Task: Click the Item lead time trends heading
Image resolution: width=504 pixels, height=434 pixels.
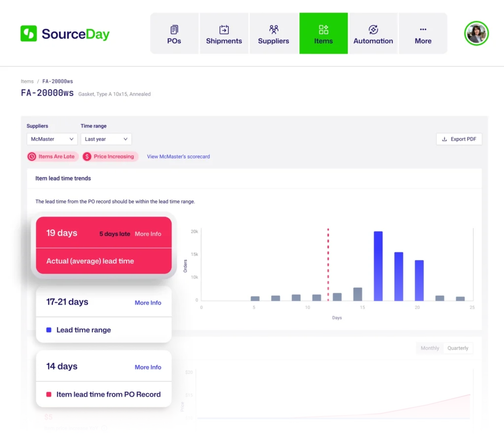Action: click(x=63, y=178)
